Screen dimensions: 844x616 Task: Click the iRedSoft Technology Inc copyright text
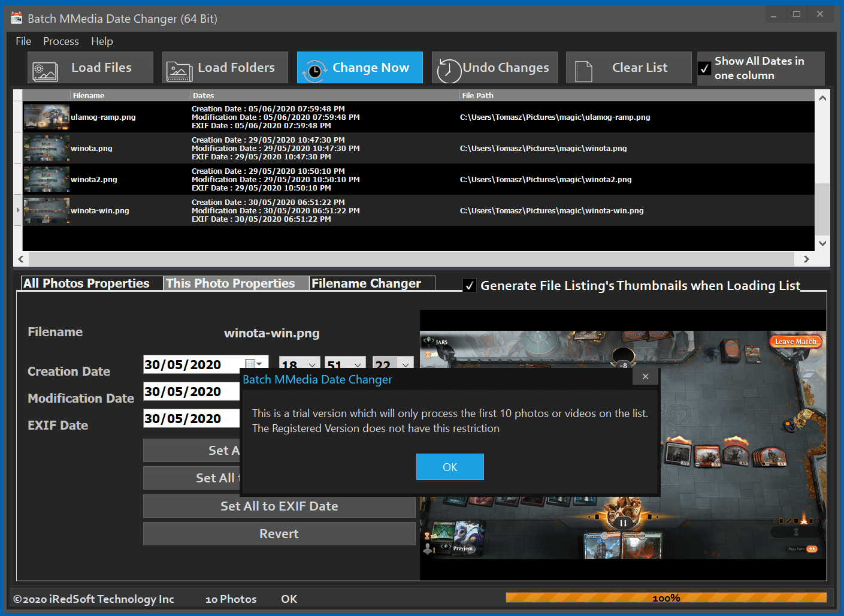93,599
